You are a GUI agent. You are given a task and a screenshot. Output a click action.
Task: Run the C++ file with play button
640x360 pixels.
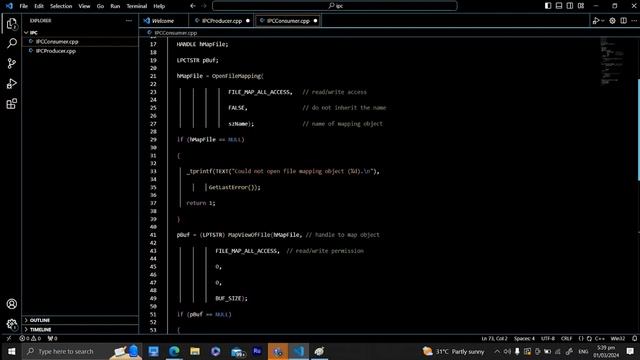(x=596, y=20)
